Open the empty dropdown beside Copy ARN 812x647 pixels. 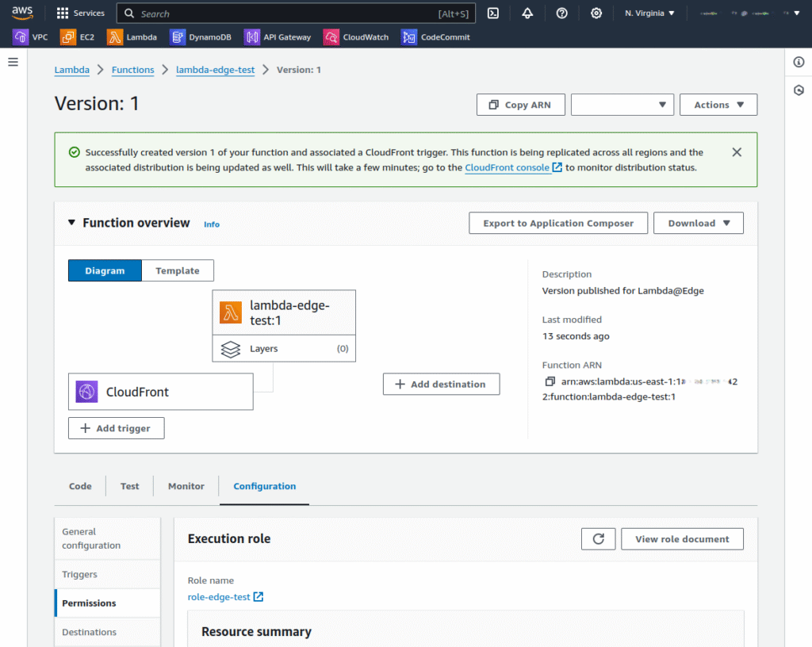(622, 105)
